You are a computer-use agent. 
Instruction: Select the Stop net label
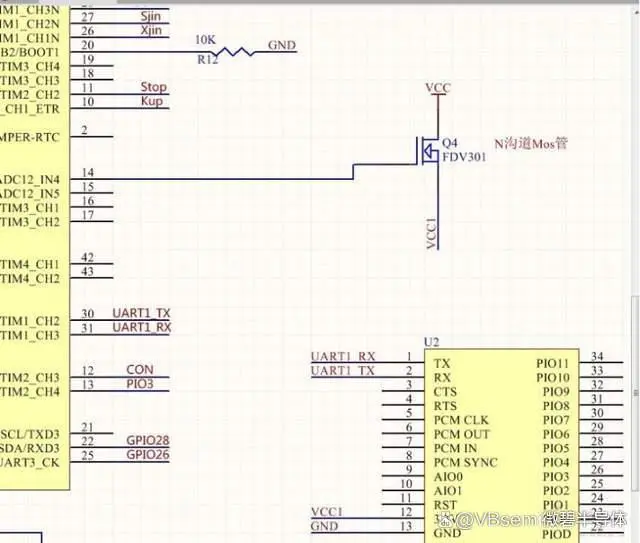(153, 87)
